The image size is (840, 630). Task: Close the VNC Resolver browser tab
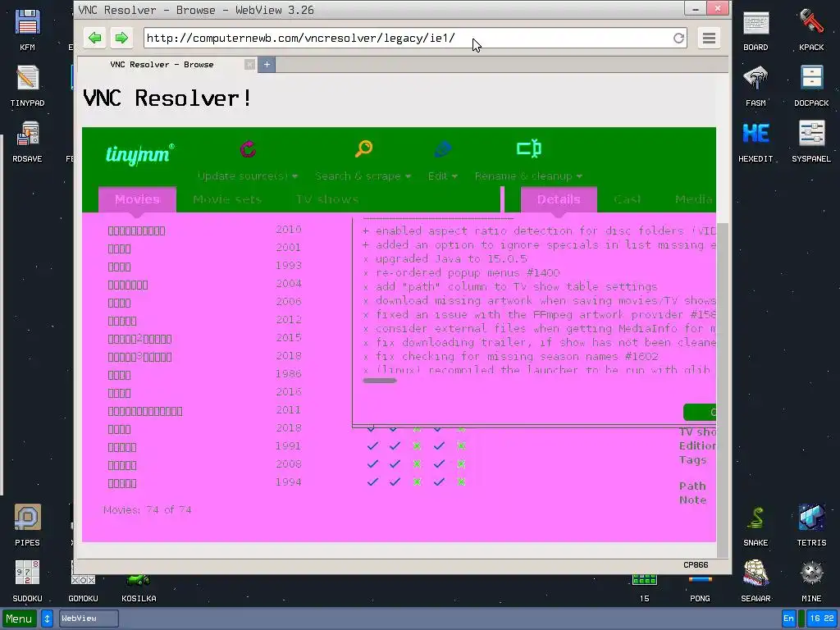[x=249, y=64]
